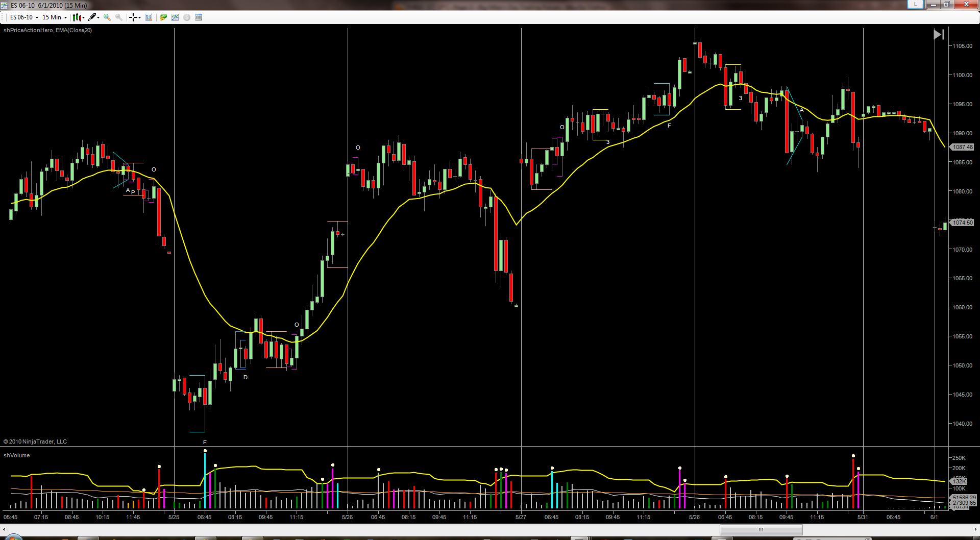This screenshot has height=540, width=980.
Task: Click the shVolume panel label
Action: [16, 455]
